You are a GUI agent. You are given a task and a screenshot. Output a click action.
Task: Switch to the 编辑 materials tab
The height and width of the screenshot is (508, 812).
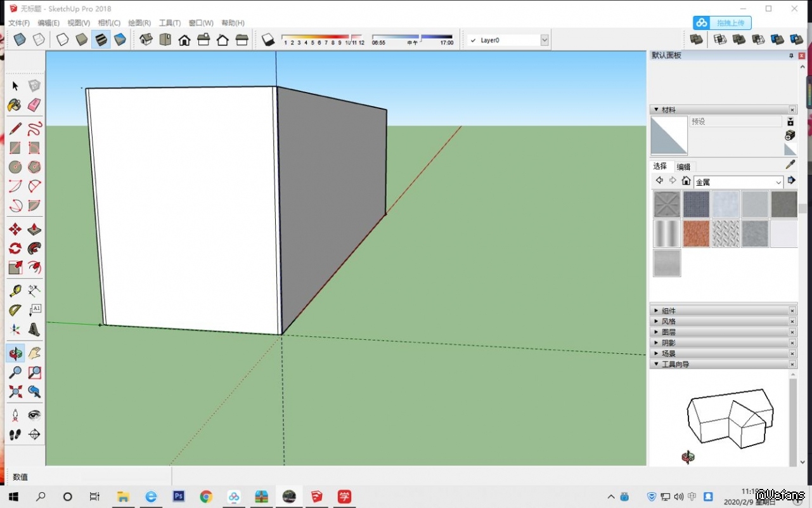point(683,167)
